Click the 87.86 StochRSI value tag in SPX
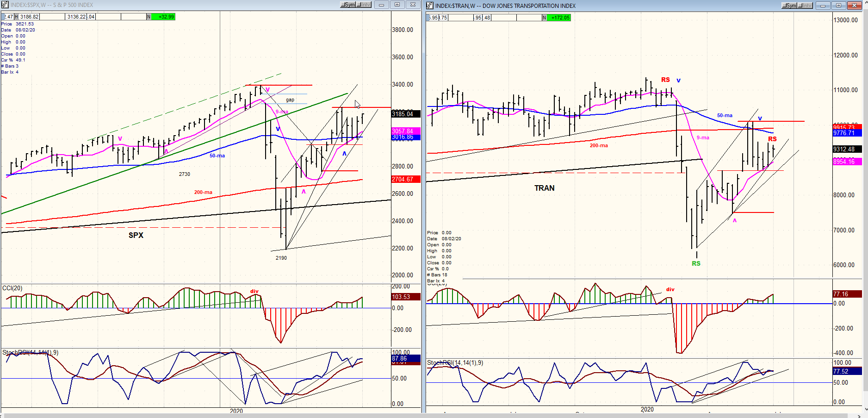This screenshot has width=868, height=418. pos(406,358)
